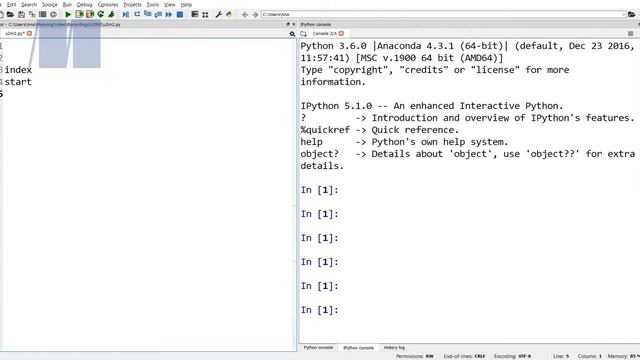Open the Source menu

click(x=50, y=4)
